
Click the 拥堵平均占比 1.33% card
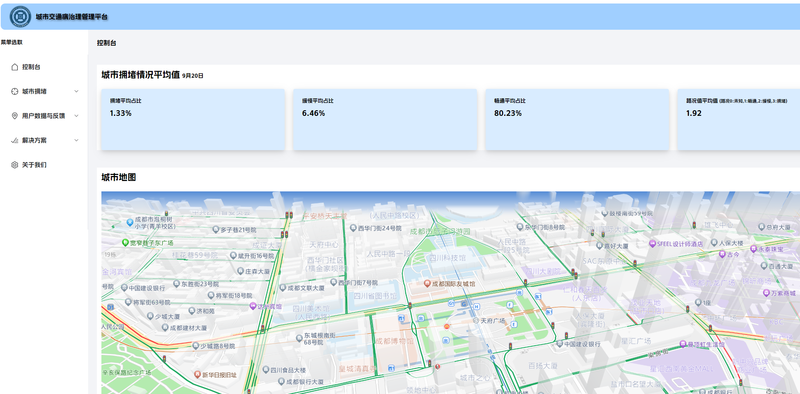[192, 119]
